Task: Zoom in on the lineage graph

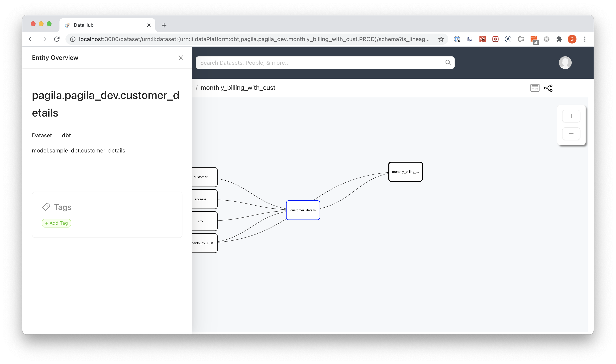Action: click(571, 116)
